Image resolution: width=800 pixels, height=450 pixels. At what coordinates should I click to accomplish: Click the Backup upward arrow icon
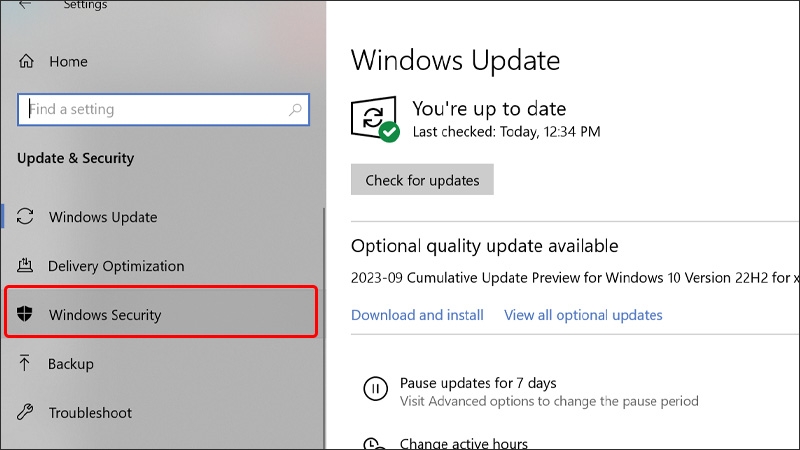tap(24, 363)
